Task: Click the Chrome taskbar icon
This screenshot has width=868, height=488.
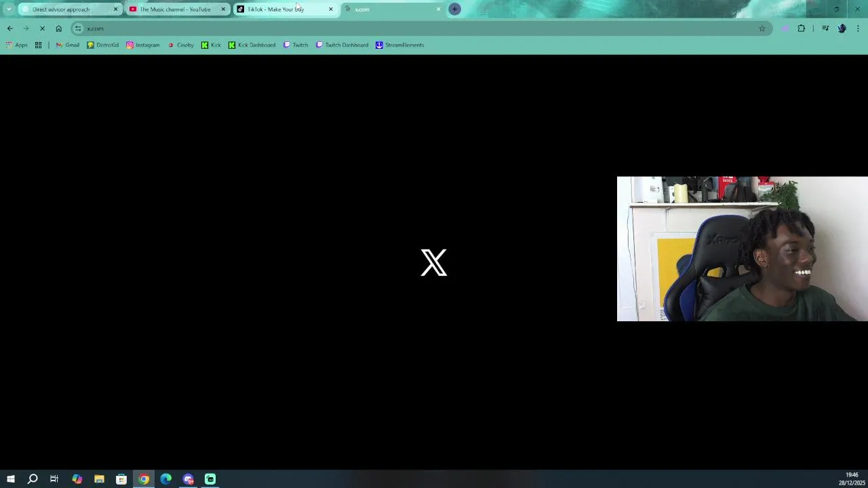Action: (x=144, y=479)
